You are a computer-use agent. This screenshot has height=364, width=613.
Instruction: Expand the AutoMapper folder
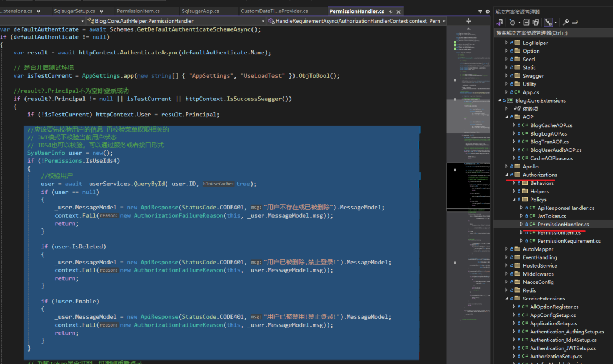[x=507, y=249]
